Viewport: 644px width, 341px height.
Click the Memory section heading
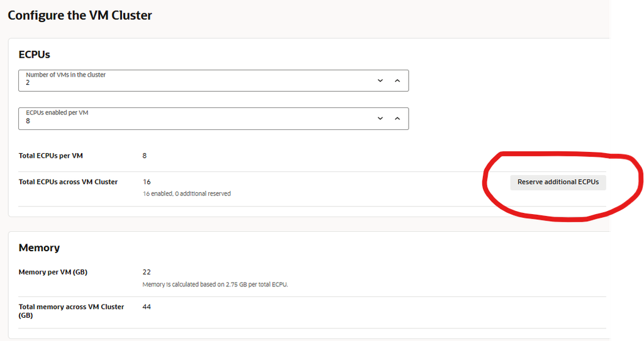[x=39, y=247]
